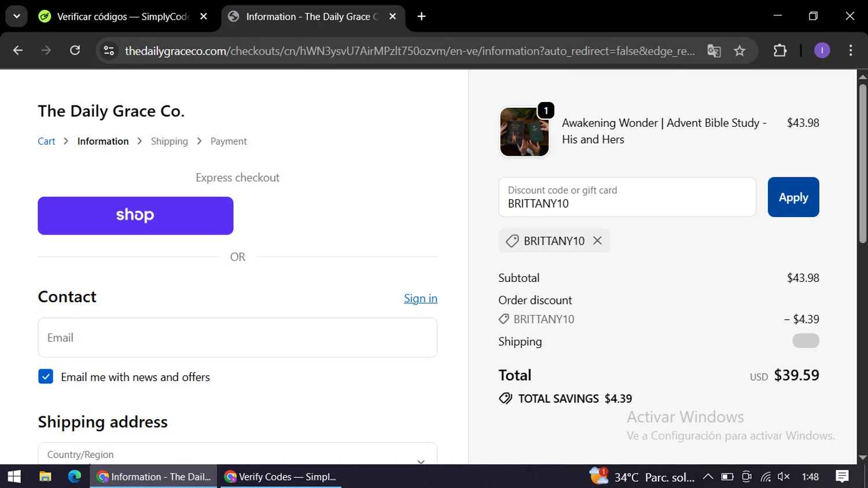Uncheck Email me with news and offers
The image size is (868, 488).
tap(46, 377)
